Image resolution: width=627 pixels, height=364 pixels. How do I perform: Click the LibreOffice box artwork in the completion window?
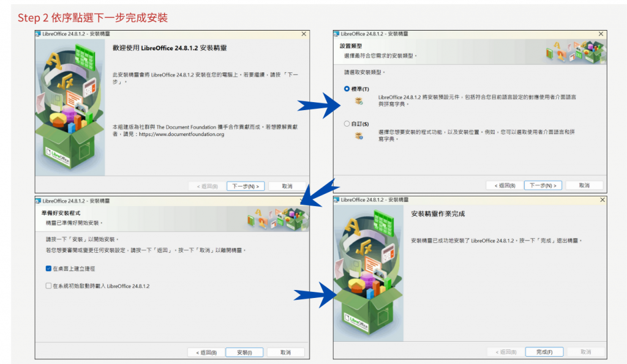point(369,273)
